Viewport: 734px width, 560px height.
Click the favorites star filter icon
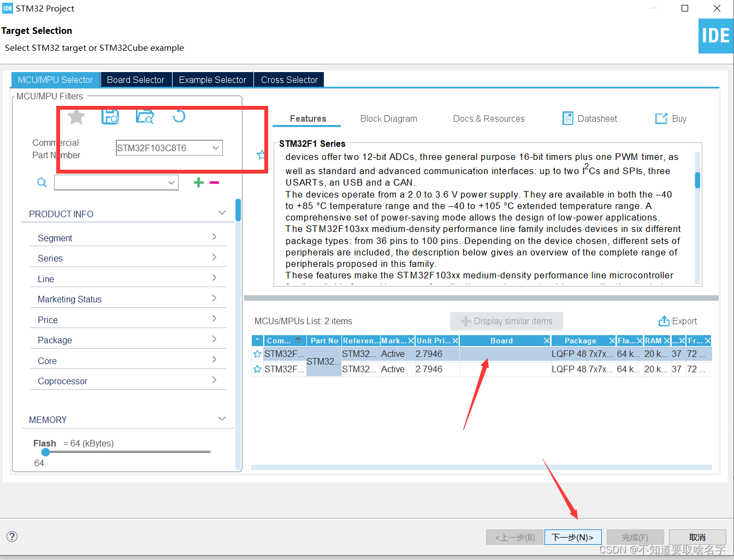coord(76,116)
